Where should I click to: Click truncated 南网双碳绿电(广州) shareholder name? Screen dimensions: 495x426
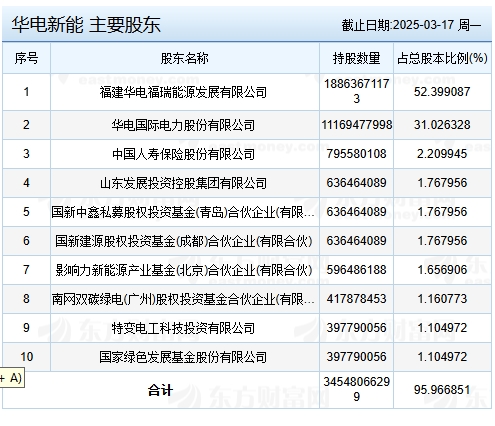point(183,299)
